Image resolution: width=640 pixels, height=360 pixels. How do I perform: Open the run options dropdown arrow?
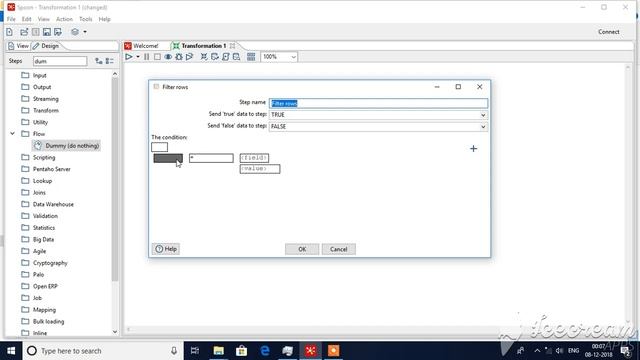coord(138,57)
